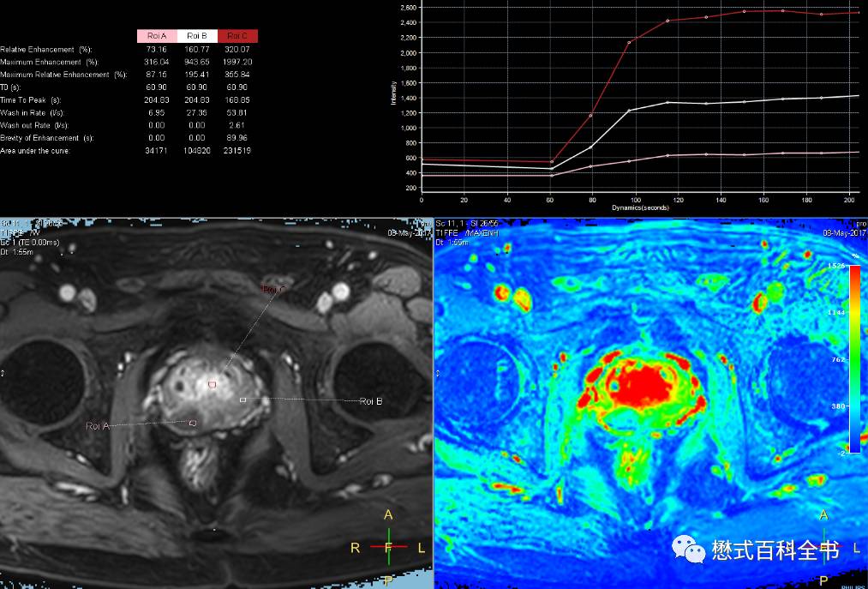
Task: Click the yellow 'R' orientation marker on the MR image
Action: point(356,548)
